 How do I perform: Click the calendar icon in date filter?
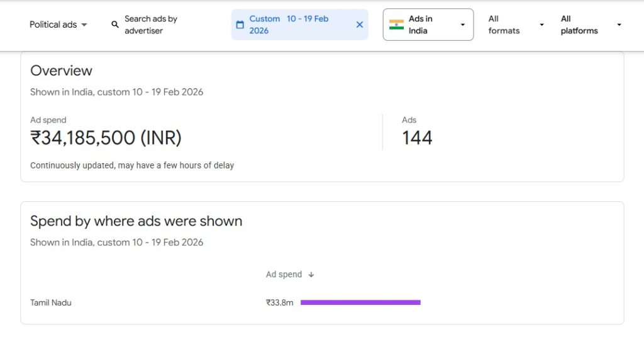tap(240, 25)
